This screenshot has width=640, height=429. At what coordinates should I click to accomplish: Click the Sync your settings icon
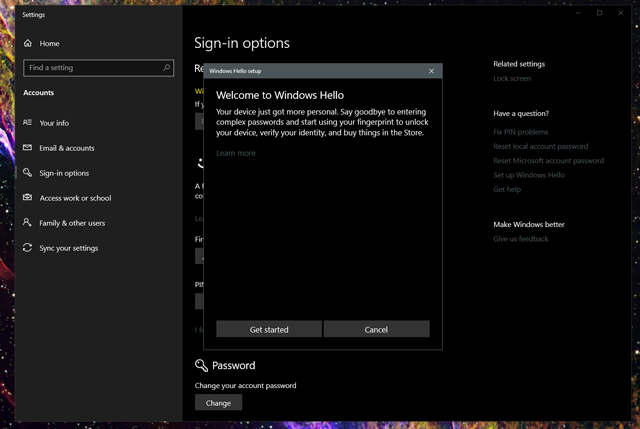pyautogui.click(x=28, y=248)
